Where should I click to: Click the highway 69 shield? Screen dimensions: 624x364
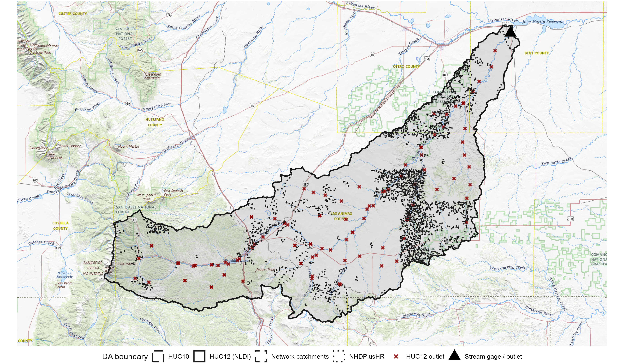[x=128, y=103]
